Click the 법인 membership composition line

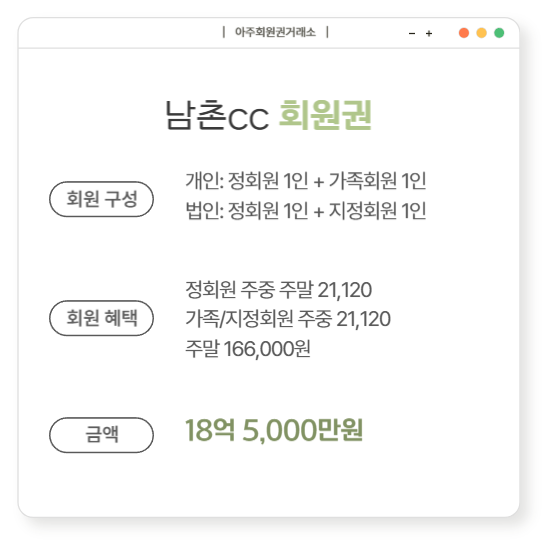[306, 210]
